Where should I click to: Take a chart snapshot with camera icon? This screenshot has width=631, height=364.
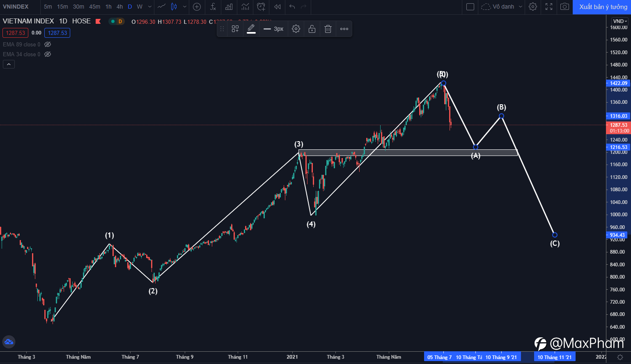(x=565, y=7)
